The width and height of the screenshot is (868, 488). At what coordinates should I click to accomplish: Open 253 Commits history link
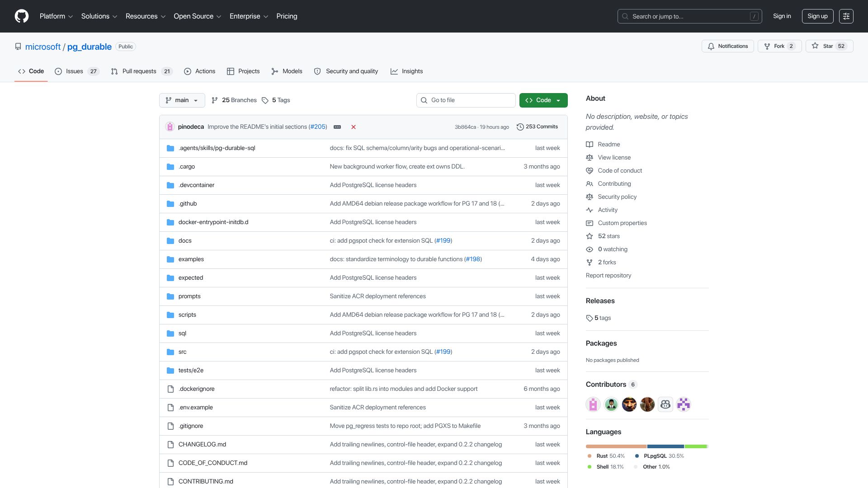pos(537,127)
